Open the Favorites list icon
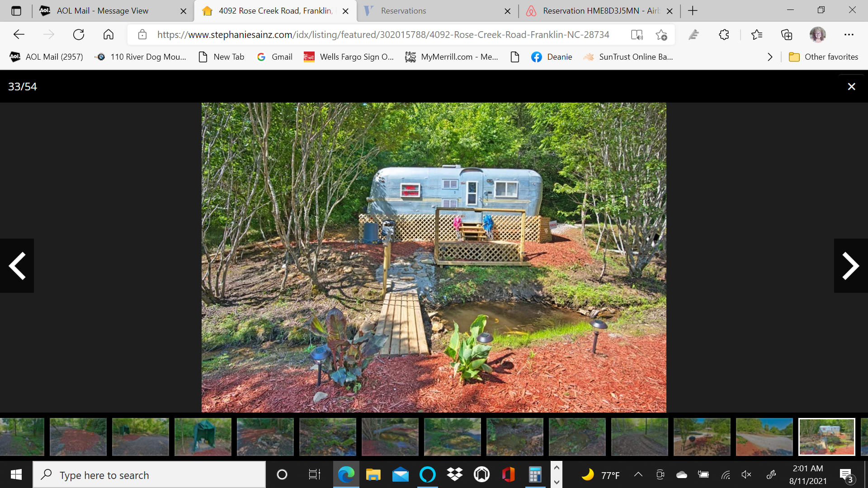The image size is (868, 488). click(x=756, y=35)
